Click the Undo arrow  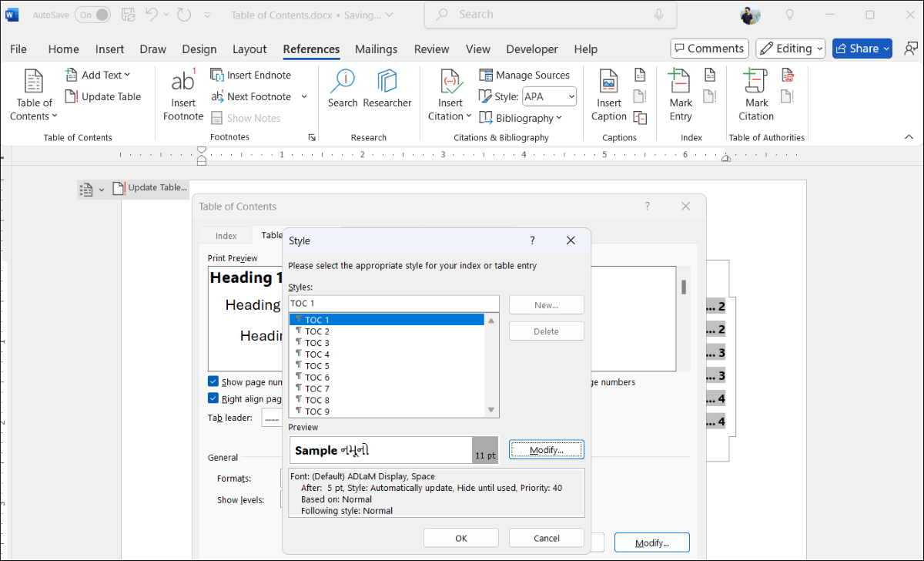[x=152, y=15]
